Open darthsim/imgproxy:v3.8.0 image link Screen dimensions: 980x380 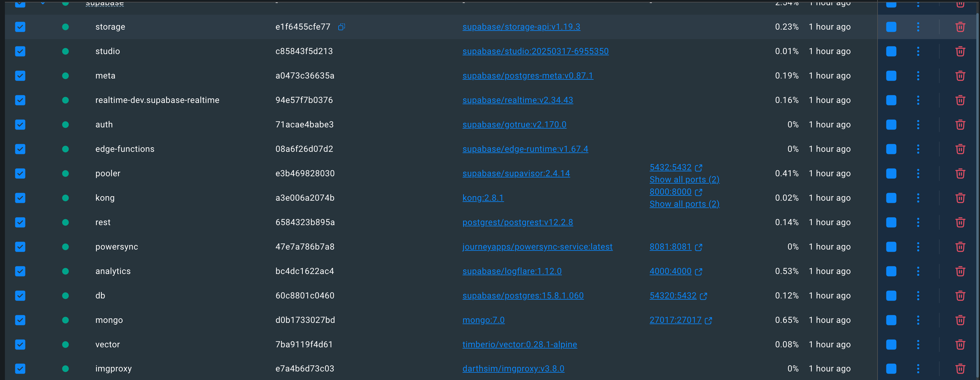pyautogui.click(x=513, y=369)
